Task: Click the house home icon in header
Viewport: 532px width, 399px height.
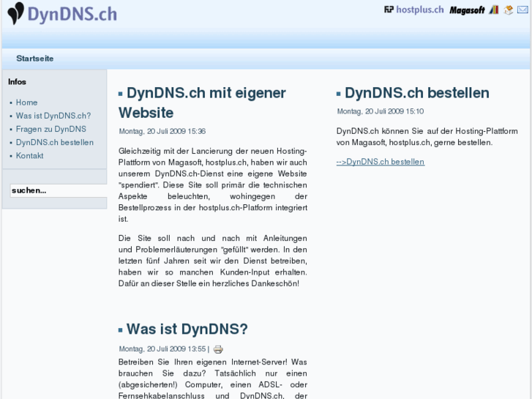Action: pyautogui.click(x=508, y=10)
